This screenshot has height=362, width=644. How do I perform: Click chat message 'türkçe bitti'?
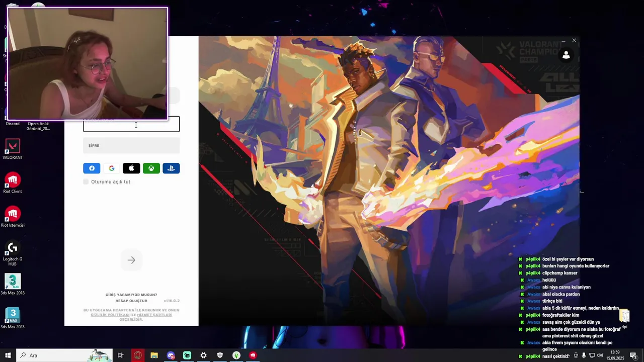pos(552,301)
